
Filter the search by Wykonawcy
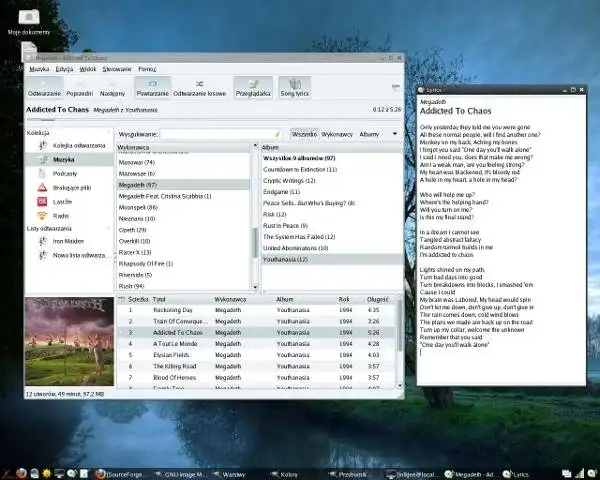pos(337,134)
